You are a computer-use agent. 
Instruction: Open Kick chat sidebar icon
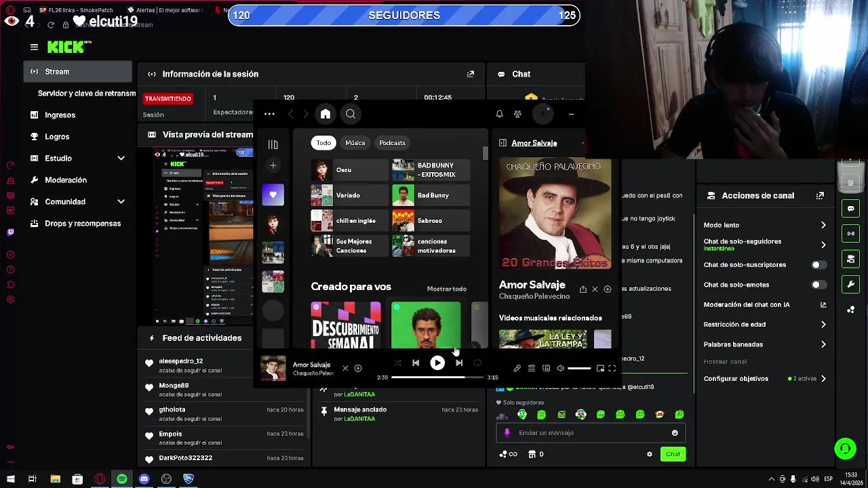click(850, 209)
